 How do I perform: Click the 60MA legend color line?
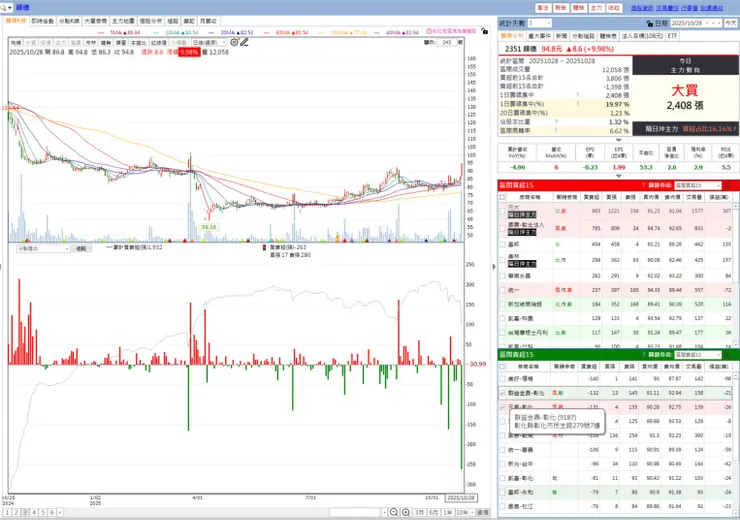(269, 33)
